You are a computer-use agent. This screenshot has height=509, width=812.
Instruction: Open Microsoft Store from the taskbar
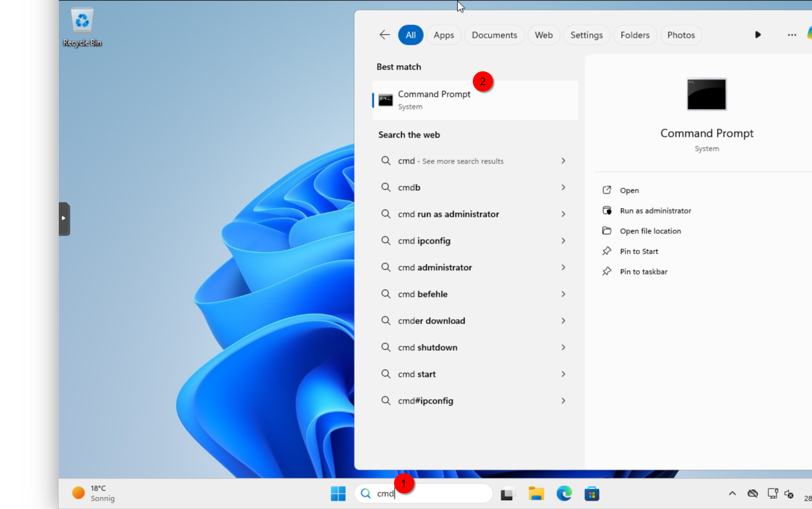(592, 493)
